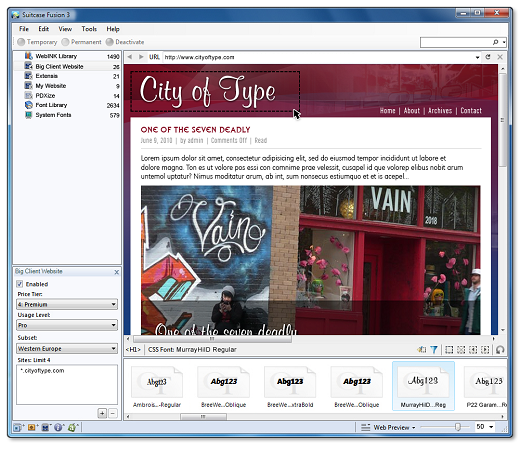
Task: Open the Tools menu
Action: coord(89,29)
